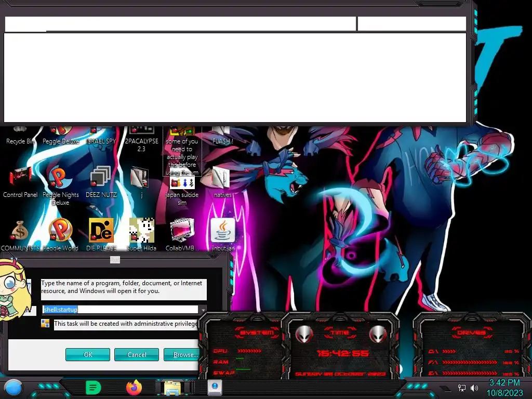The width and height of the screenshot is (532, 399).
Task: Select the Super Hilda desktop icon
Action: point(141,235)
